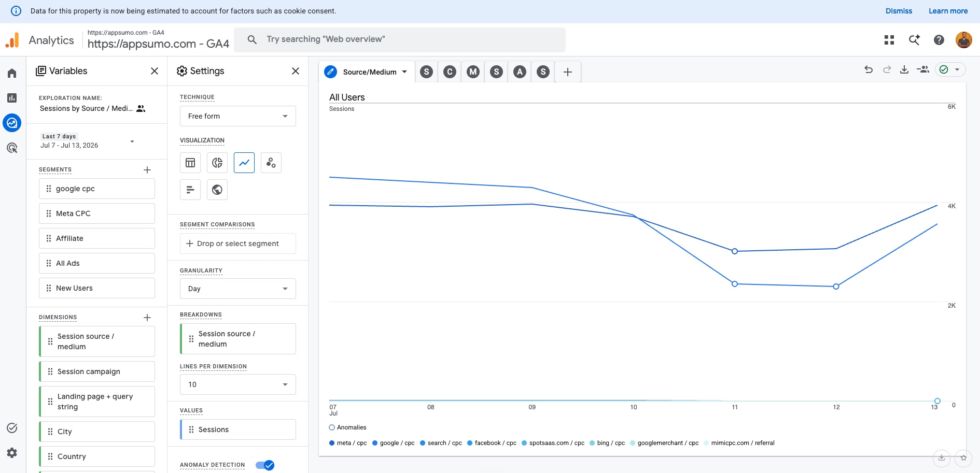Click the bottom-right download icon below chart

tap(942, 458)
